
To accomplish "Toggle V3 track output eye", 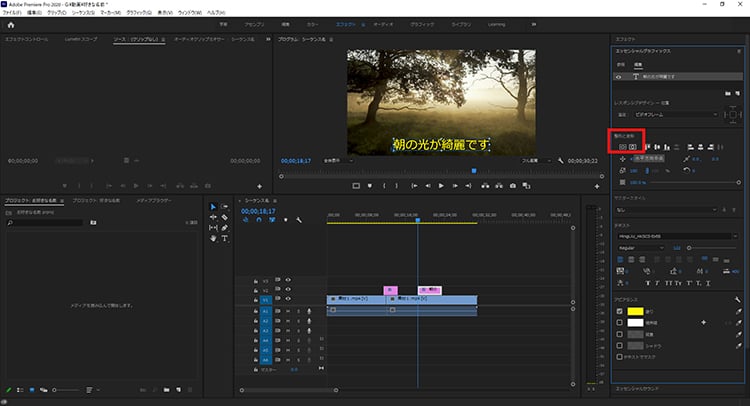I will pos(288,280).
